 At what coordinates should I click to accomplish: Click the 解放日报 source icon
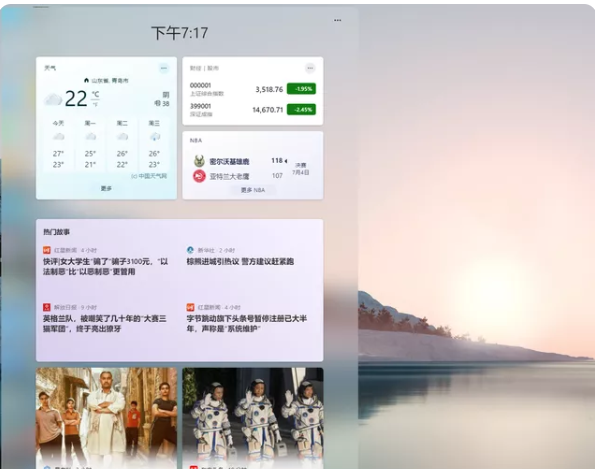click(47, 307)
